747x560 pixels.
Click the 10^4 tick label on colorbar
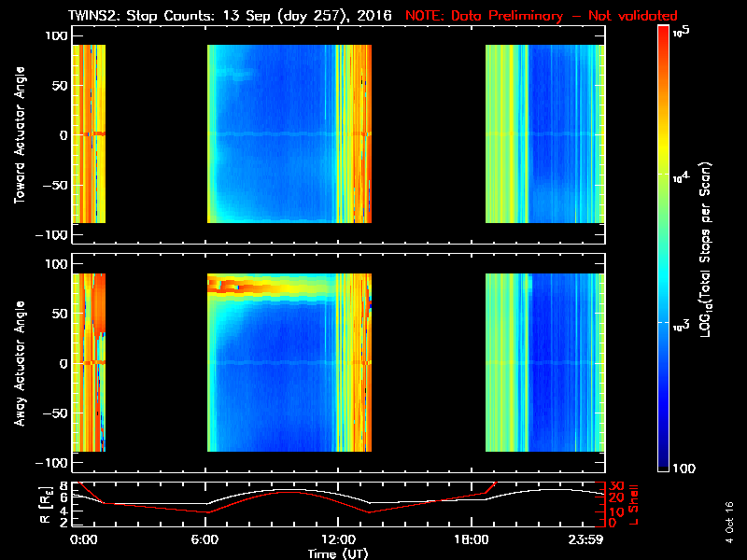[x=682, y=177]
